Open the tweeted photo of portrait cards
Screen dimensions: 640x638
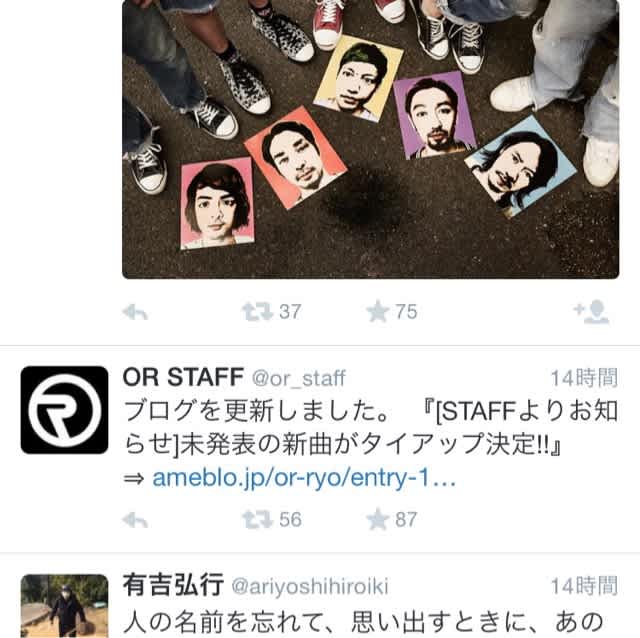tap(371, 139)
